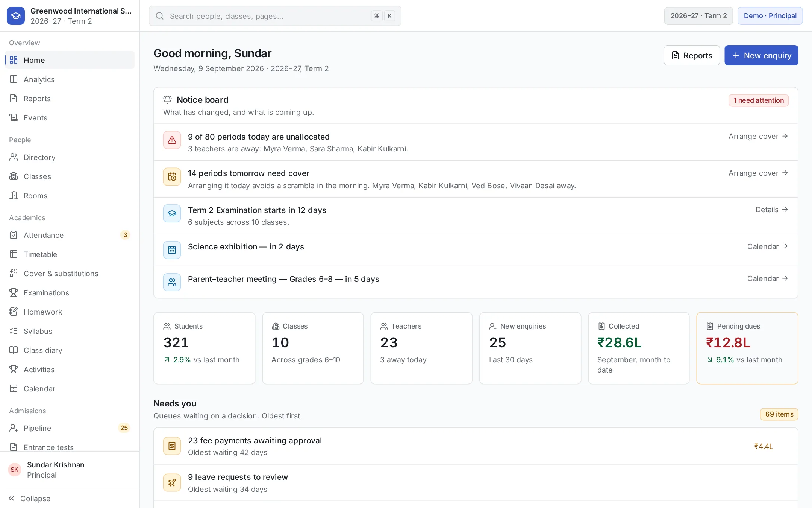Click the Class diary book icon

14,350
